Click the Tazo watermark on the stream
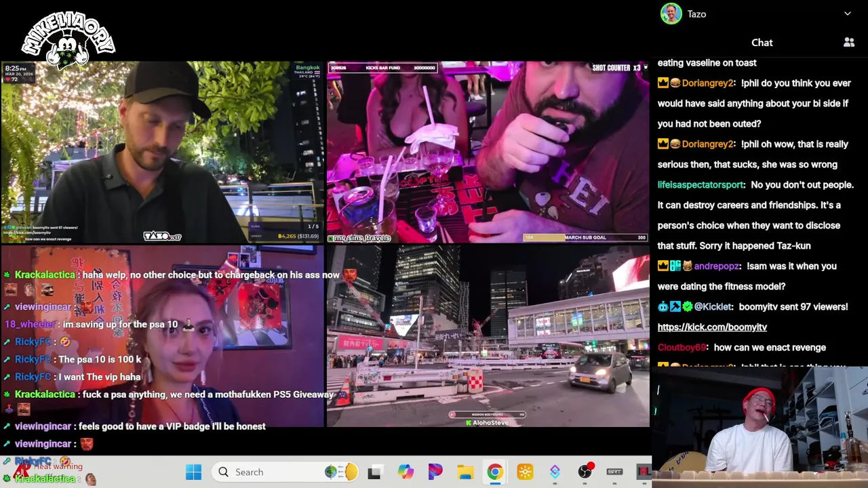868x488 pixels. coord(163,236)
